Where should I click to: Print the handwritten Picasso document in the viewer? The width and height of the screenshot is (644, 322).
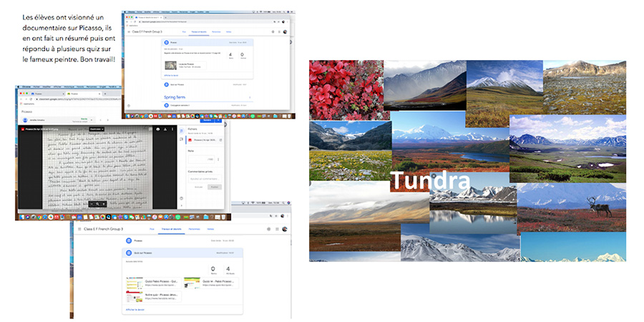pyautogui.click(x=158, y=129)
